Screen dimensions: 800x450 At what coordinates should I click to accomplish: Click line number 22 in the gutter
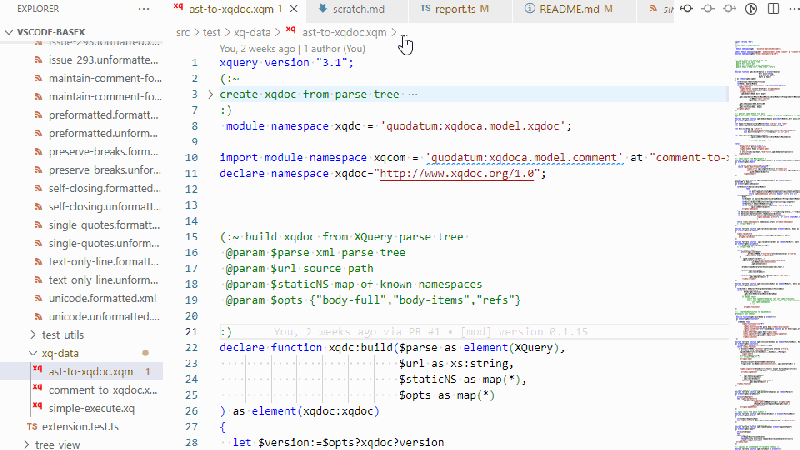click(191, 347)
